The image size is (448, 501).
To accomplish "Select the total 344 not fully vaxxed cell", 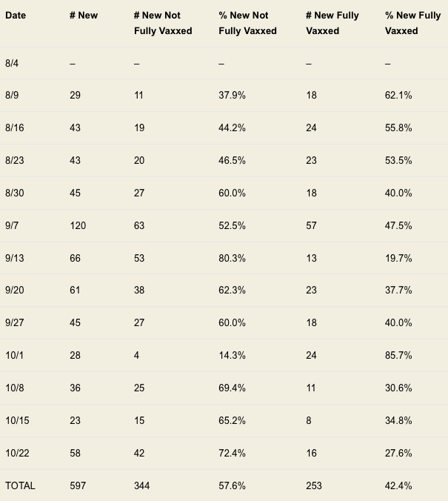I will point(142,485).
